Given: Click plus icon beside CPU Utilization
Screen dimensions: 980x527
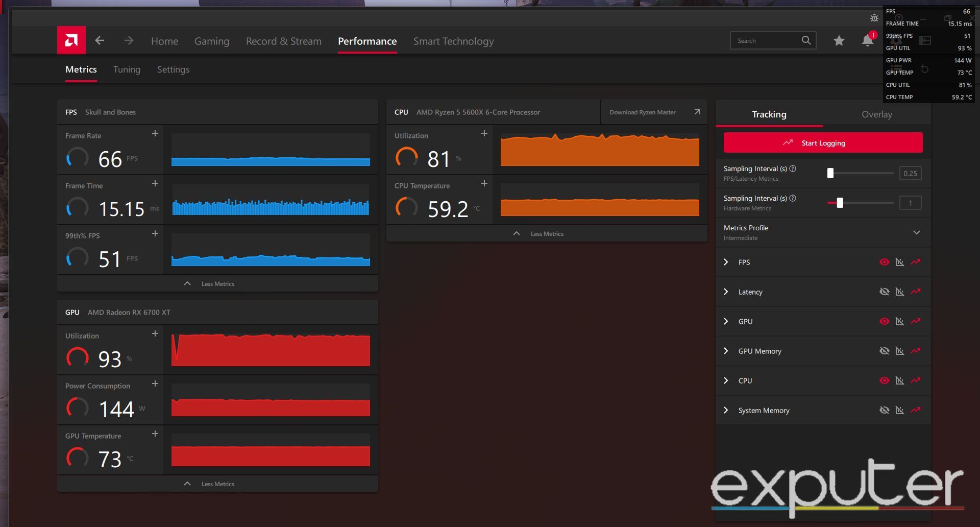Looking at the screenshot, I should [x=484, y=133].
